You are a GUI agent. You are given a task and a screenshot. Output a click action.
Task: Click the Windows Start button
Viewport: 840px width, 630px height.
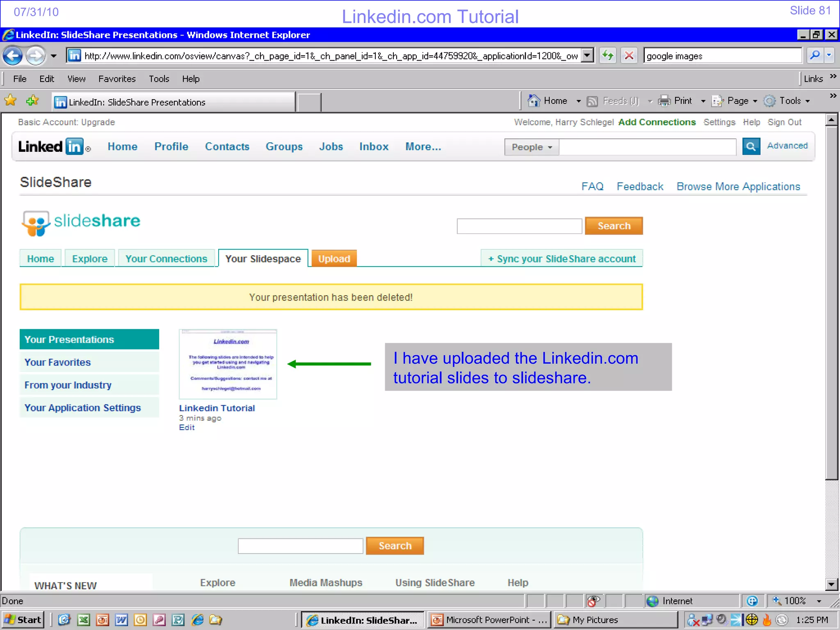tap(23, 620)
